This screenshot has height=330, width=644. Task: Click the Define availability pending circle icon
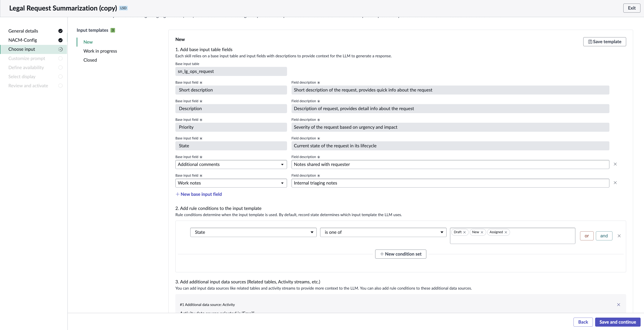(60, 67)
